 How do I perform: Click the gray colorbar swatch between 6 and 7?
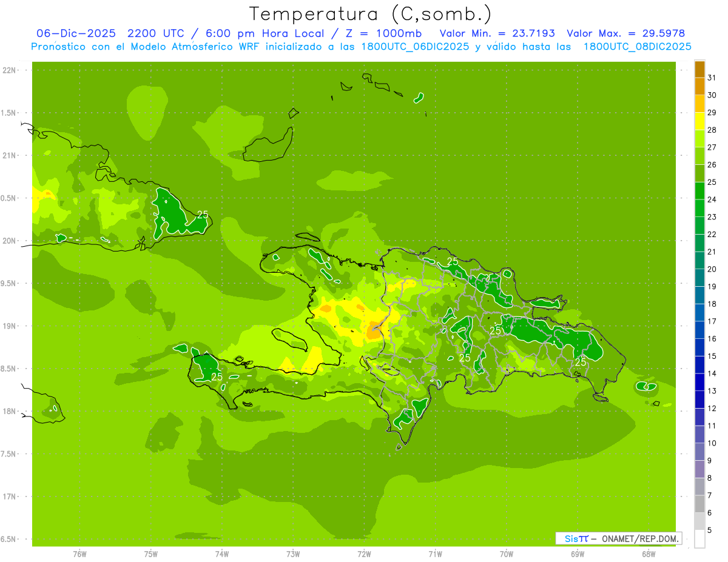pyautogui.click(x=699, y=504)
